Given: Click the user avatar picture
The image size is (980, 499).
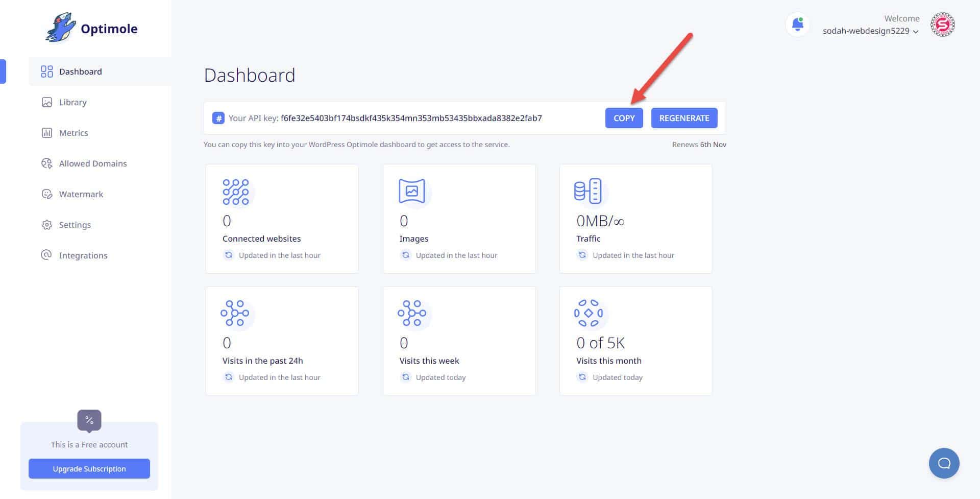Looking at the screenshot, I should click(942, 25).
